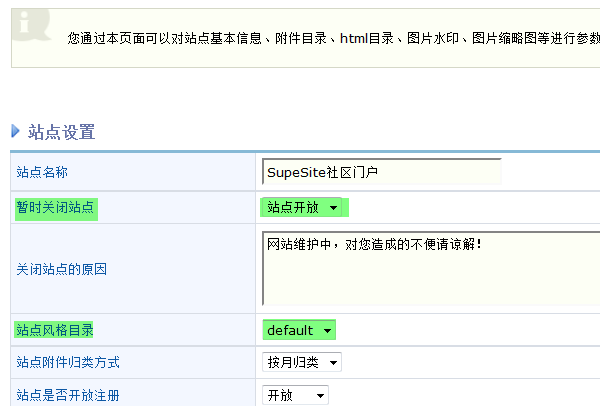Click the page description text in the info banner
Image resolution: width=600 pixels, height=406 pixels.
tap(330, 38)
